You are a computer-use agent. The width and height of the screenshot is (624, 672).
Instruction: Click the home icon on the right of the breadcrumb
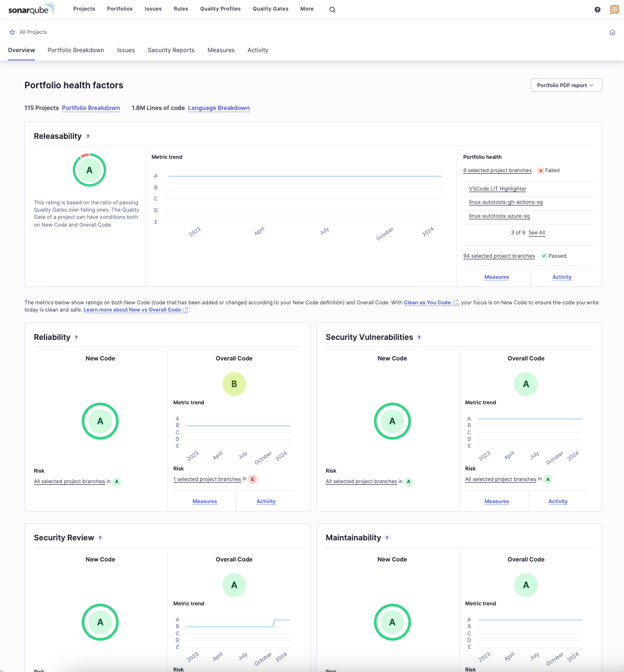[x=612, y=32]
